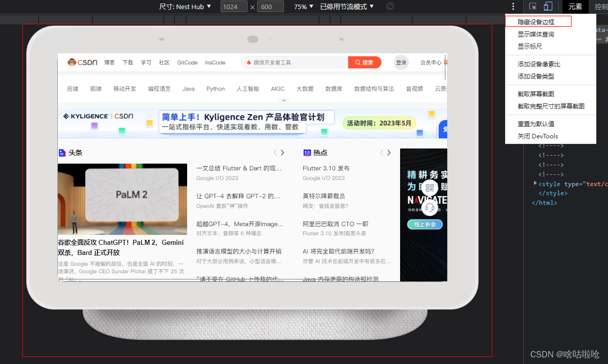Click the PaLM 2 headline thumbnail

tap(122, 199)
